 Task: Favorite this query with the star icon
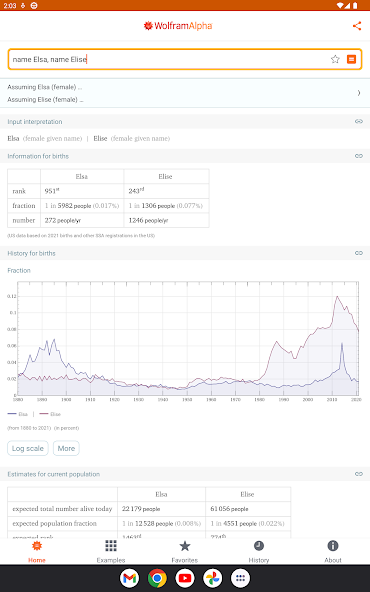[x=335, y=59]
